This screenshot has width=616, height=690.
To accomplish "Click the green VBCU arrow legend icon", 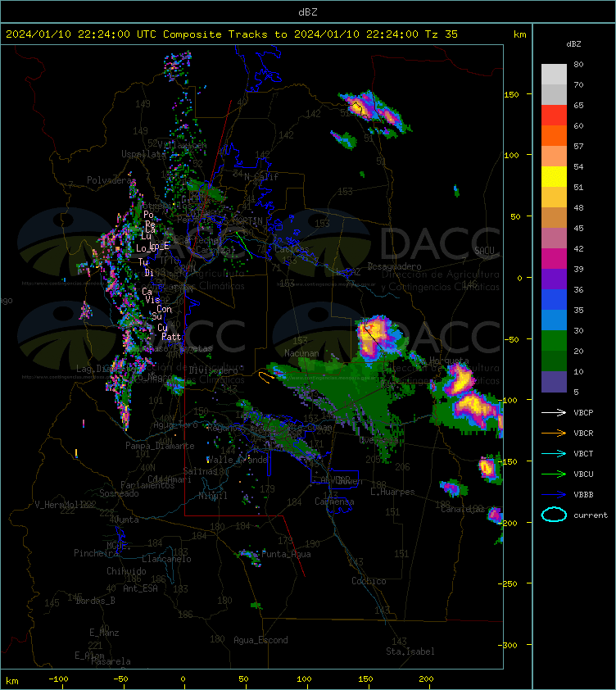I will tap(554, 474).
